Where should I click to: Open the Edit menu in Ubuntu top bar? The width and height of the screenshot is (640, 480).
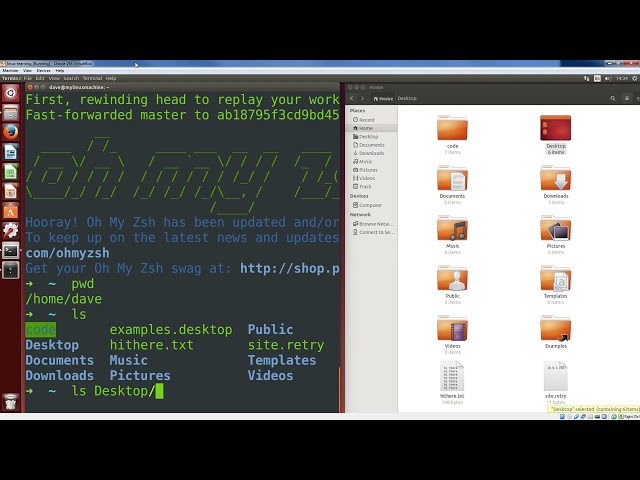click(40, 78)
